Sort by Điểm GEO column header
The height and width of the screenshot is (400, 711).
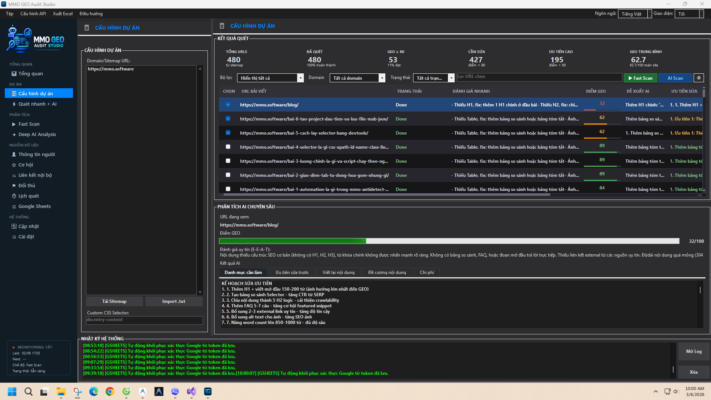pyautogui.click(x=595, y=91)
